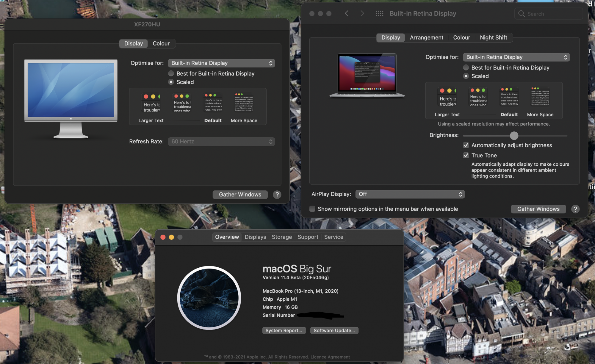The height and width of the screenshot is (364, 595).
Task: Select Best for Built-in Retina Display in XF270HU
Action: pos(171,73)
